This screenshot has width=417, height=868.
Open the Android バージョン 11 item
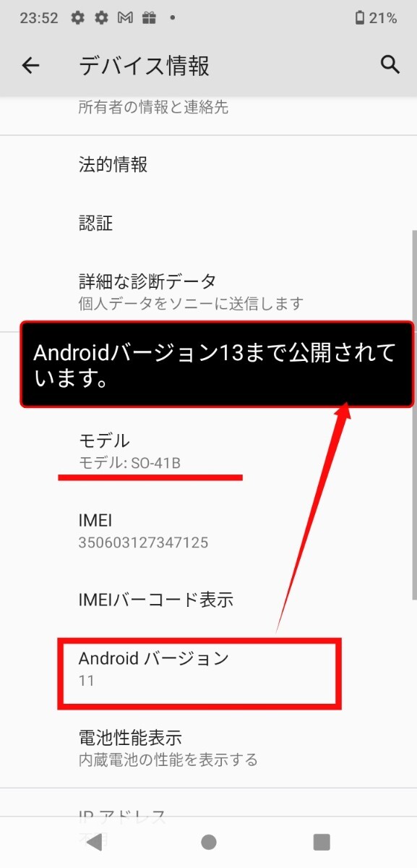208,668
